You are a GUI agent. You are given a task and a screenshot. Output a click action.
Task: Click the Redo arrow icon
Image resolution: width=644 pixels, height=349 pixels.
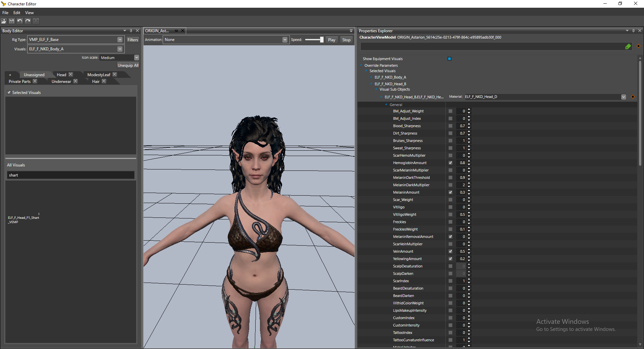point(28,21)
